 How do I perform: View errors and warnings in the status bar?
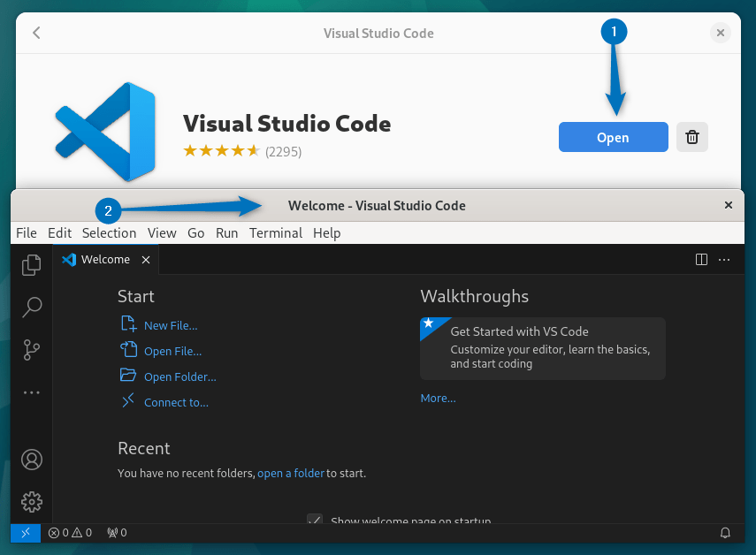coord(69,533)
